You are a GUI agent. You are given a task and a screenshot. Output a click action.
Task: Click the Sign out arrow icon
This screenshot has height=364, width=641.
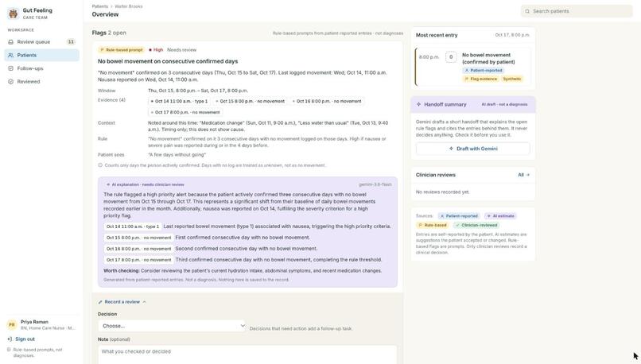(x=10, y=339)
